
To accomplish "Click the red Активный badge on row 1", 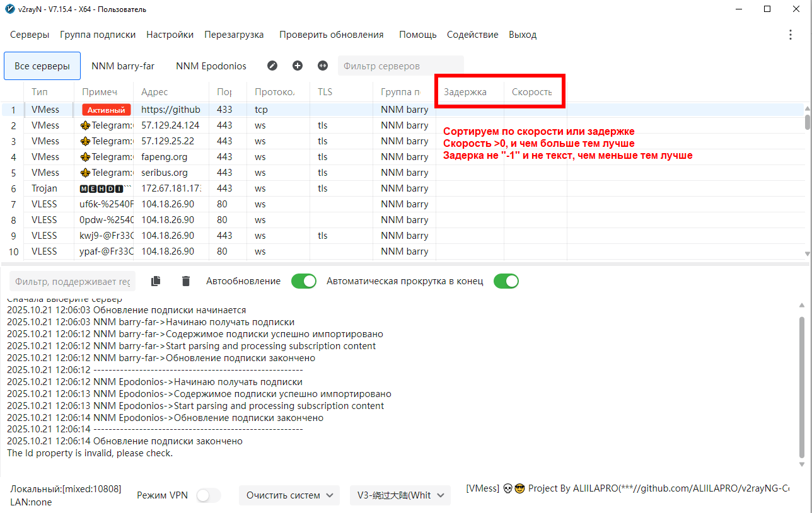I will [106, 110].
